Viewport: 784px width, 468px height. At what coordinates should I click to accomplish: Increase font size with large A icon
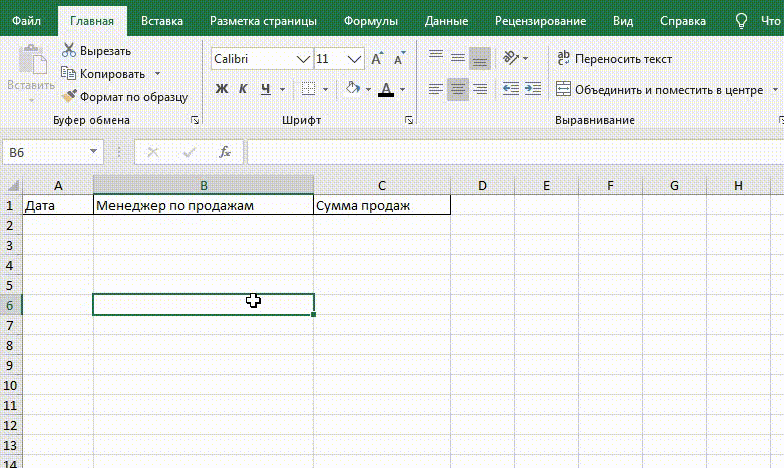tap(378, 58)
